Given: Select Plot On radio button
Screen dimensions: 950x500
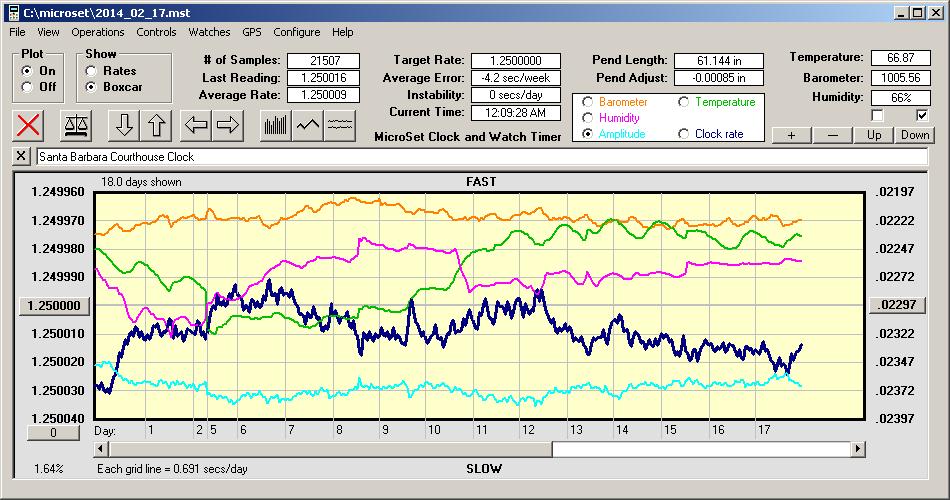Looking at the screenshot, I should [27, 71].
